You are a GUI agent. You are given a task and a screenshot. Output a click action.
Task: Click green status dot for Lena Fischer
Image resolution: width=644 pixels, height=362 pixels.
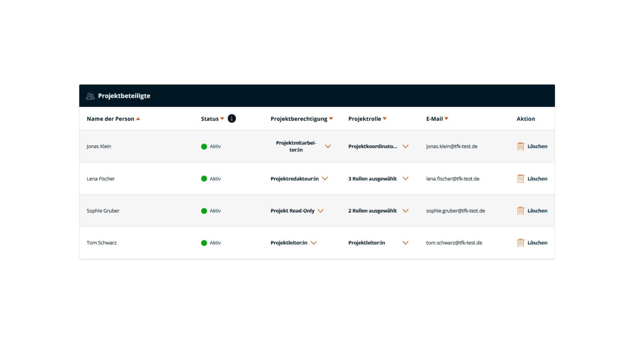pyautogui.click(x=204, y=179)
